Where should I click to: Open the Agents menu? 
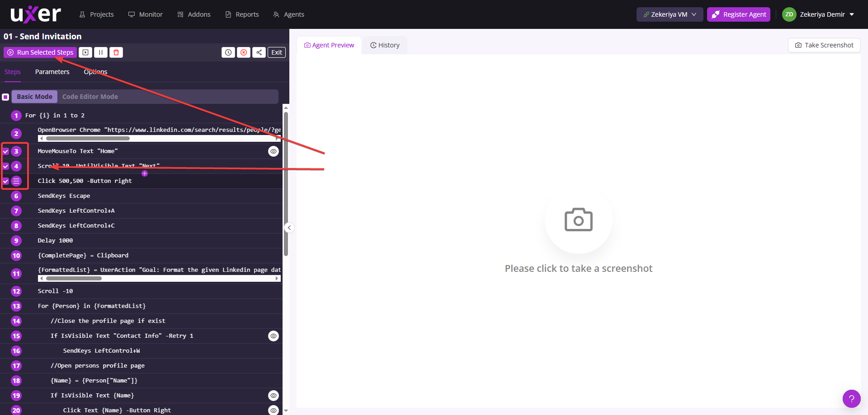click(x=289, y=14)
